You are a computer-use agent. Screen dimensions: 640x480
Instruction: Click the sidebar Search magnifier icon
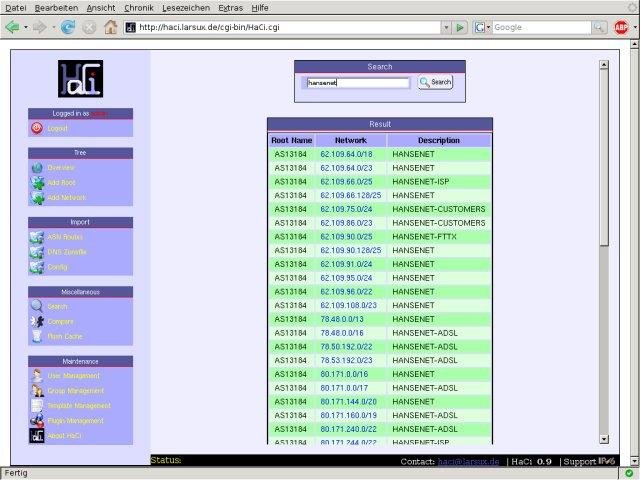point(37,306)
